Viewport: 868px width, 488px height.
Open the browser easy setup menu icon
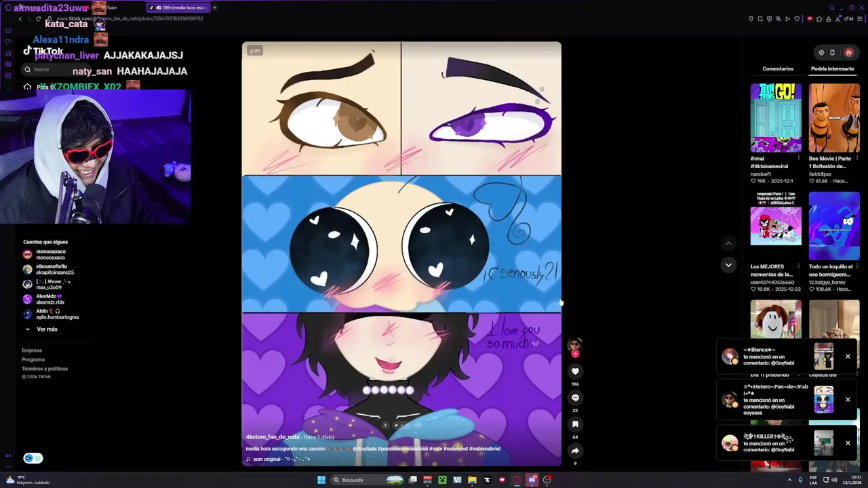click(x=860, y=19)
